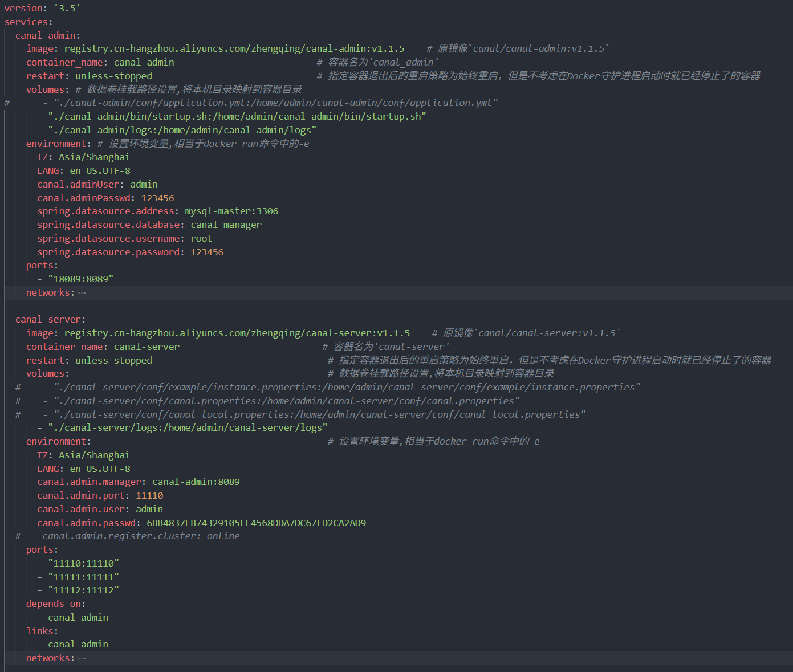This screenshot has width=793, height=672.
Task: Expand folded networks block under canal-server links
Action: click(x=82, y=658)
